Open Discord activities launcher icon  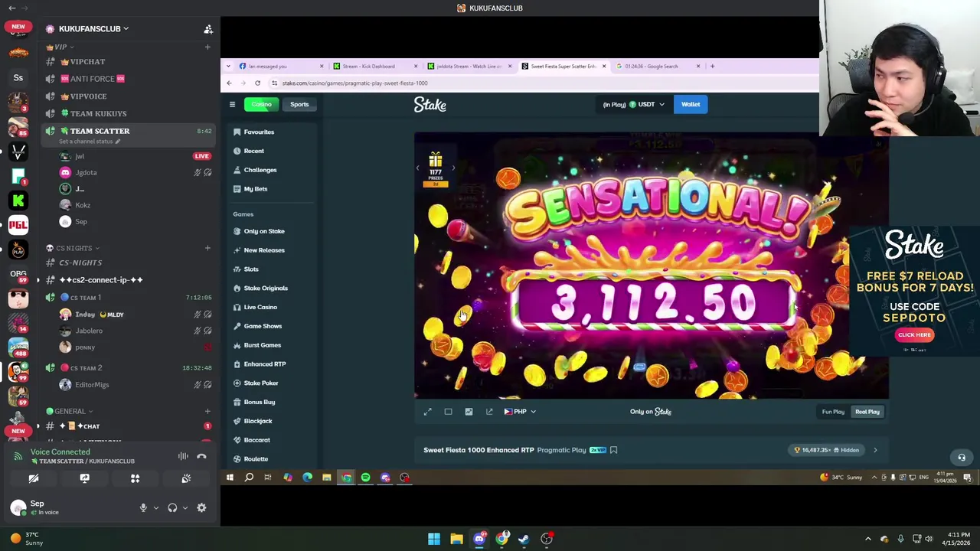coord(135,478)
